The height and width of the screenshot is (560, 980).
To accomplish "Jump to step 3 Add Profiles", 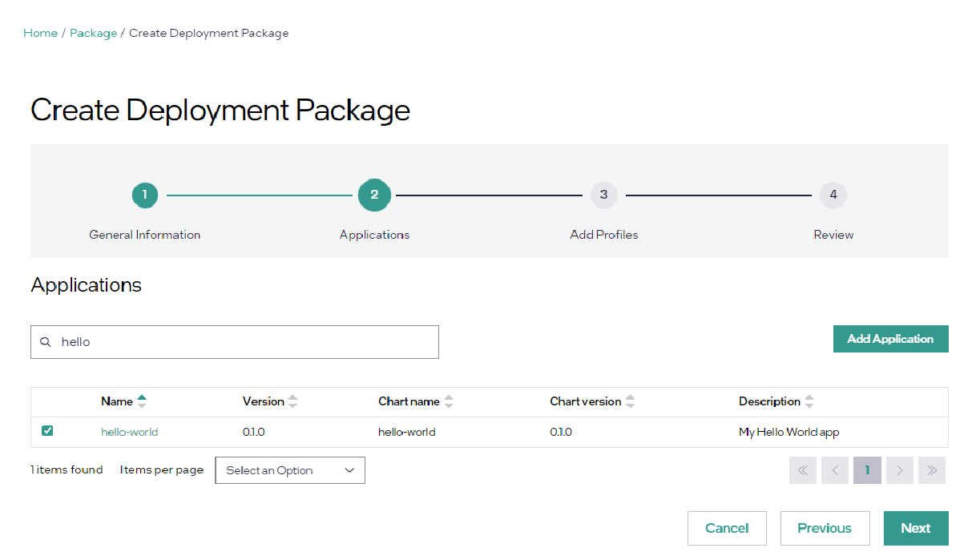I will [603, 195].
